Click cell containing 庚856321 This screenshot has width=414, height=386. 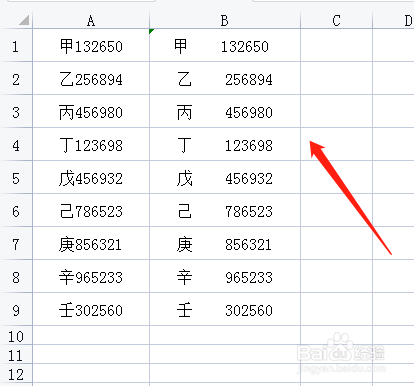91,243
